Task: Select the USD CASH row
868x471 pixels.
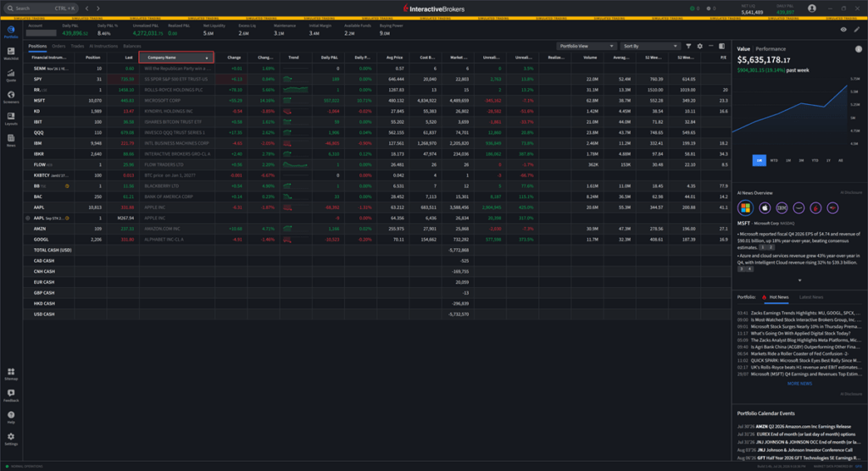Action: (377, 314)
